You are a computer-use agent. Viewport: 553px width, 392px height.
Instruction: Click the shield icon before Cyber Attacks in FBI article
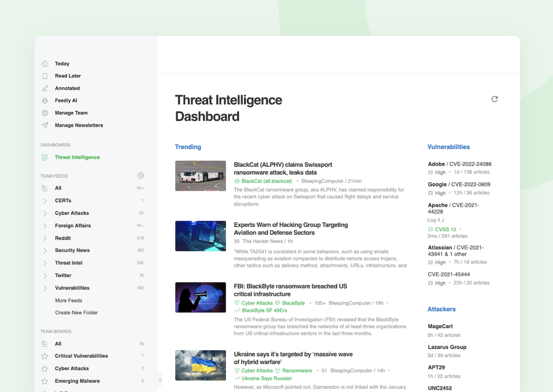pyautogui.click(x=237, y=303)
